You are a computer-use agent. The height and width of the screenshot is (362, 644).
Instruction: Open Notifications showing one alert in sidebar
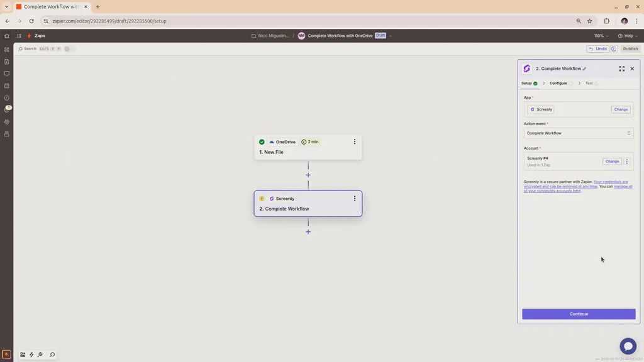tap(6, 107)
